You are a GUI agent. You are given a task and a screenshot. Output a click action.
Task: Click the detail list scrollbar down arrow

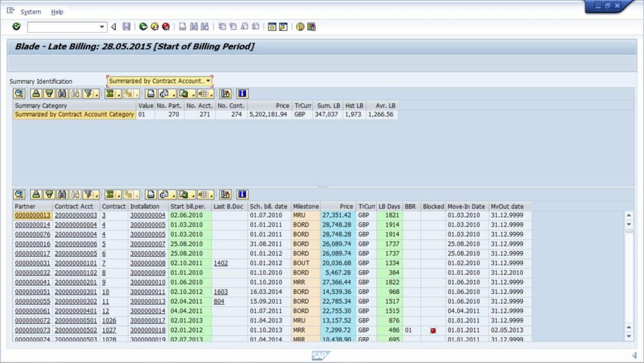coord(629,336)
